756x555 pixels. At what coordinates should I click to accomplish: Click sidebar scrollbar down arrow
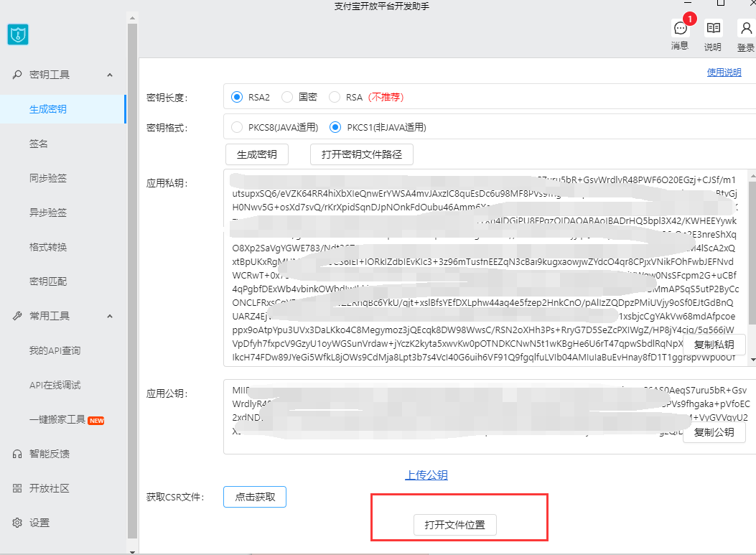(x=132, y=551)
